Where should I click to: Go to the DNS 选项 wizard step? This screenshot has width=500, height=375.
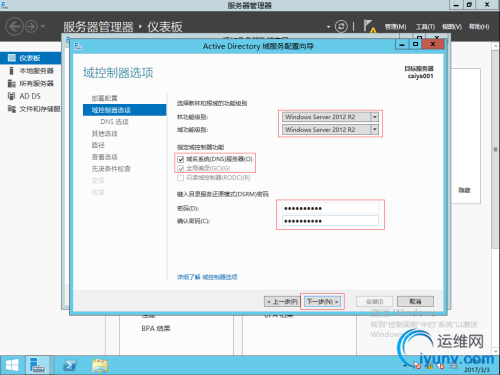click(115, 122)
